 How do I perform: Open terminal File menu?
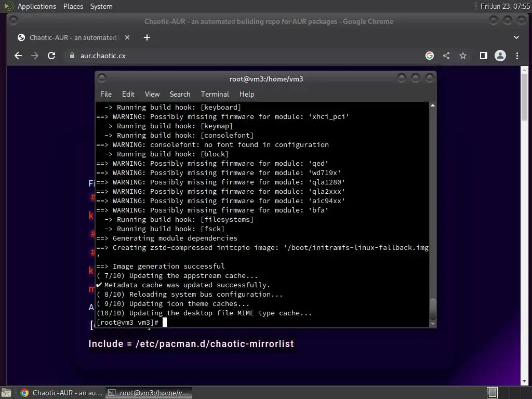click(106, 95)
